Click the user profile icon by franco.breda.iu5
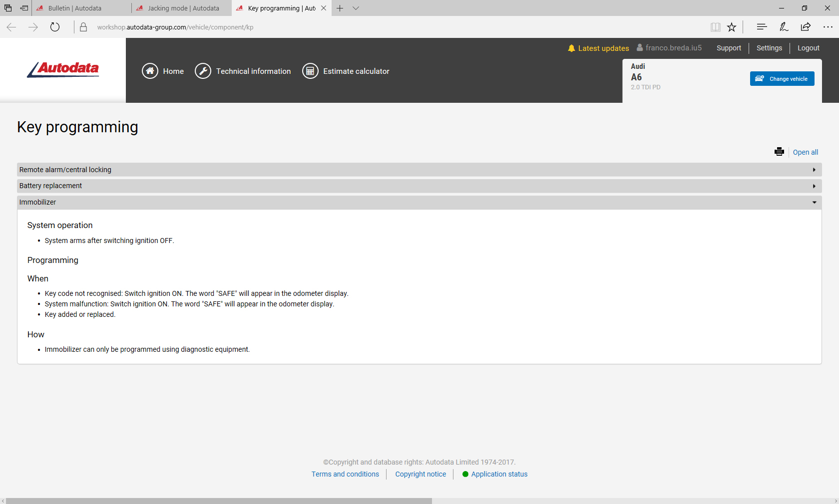Viewport: 839px width, 504px height. 640,48
